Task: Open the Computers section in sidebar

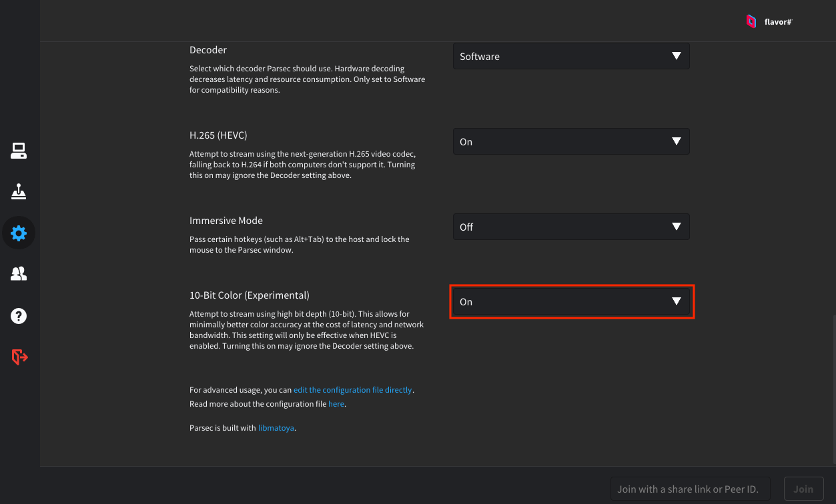Action: click(19, 151)
